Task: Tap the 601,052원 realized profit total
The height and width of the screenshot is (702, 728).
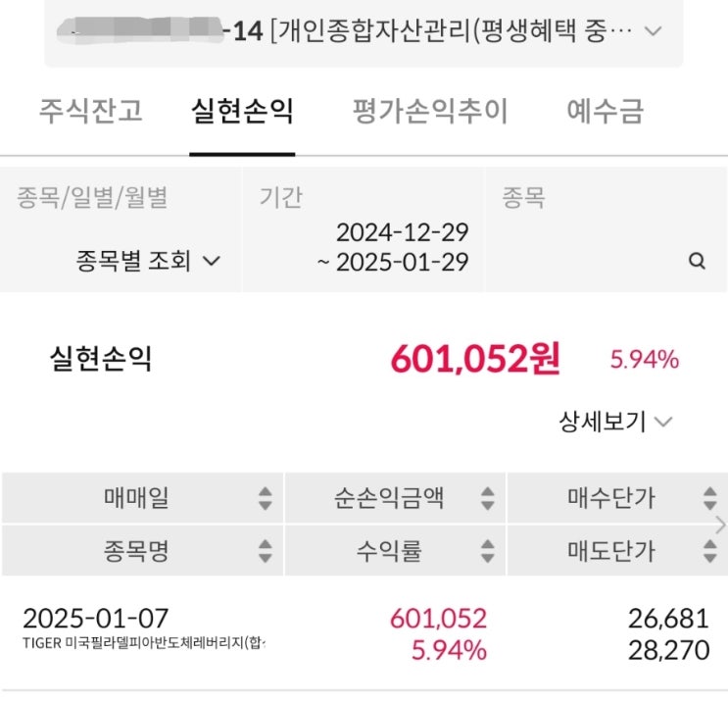Action: pos(475,360)
